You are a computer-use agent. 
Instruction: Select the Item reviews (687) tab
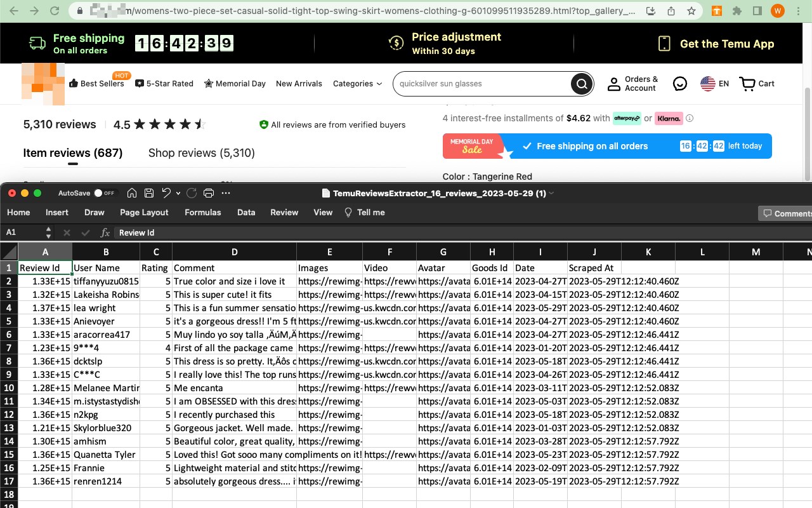pyautogui.click(x=73, y=153)
